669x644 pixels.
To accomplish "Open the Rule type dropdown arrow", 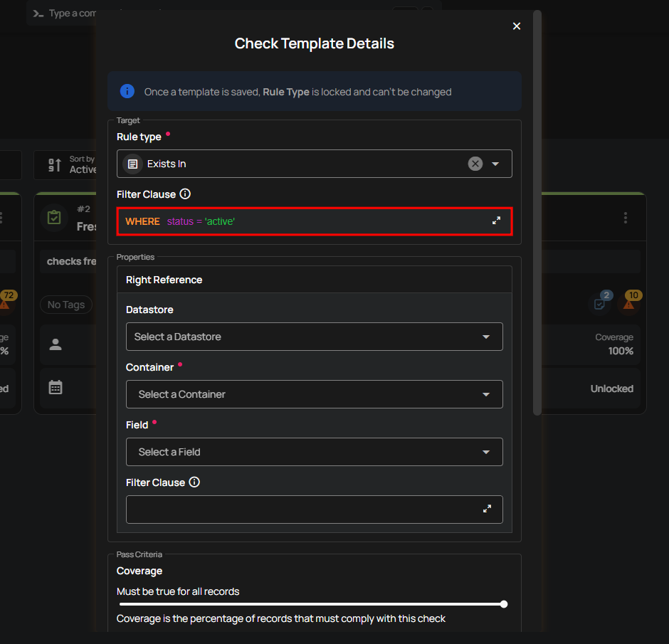I will 496,164.
